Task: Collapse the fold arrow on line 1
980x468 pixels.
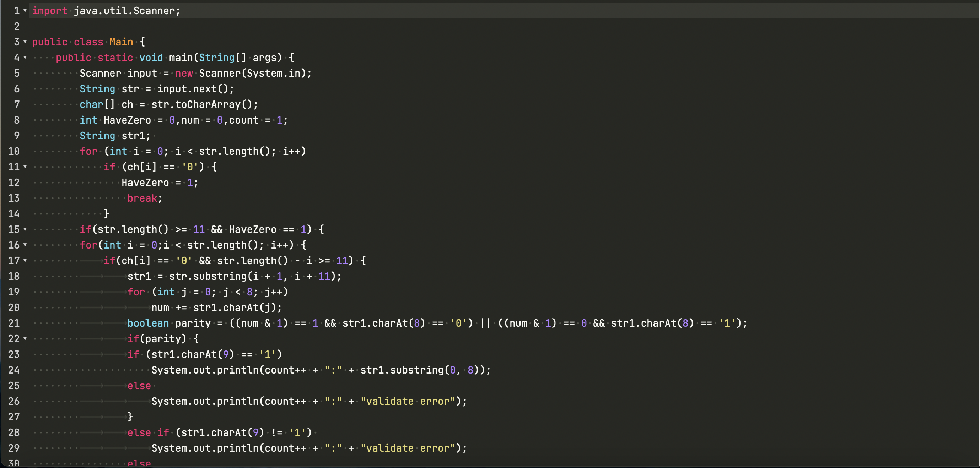Action: click(x=25, y=11)
